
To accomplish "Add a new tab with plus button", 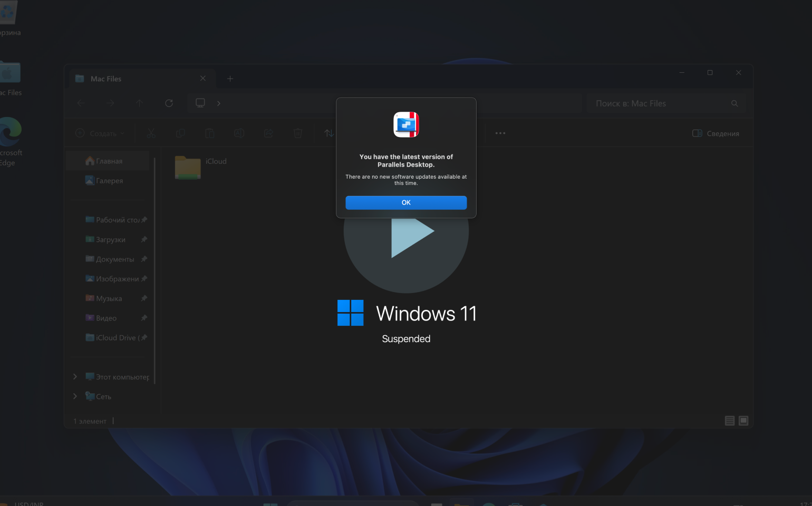I will pos(230,79).
